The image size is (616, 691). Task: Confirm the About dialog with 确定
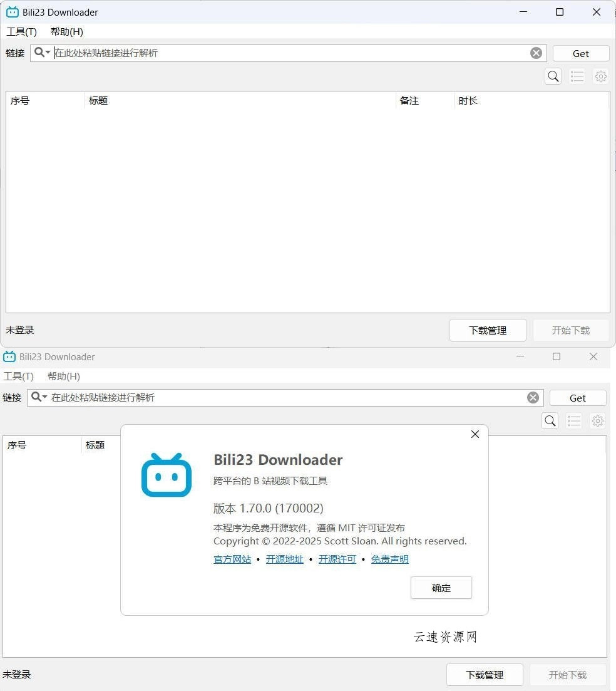(x=441, y=588)
